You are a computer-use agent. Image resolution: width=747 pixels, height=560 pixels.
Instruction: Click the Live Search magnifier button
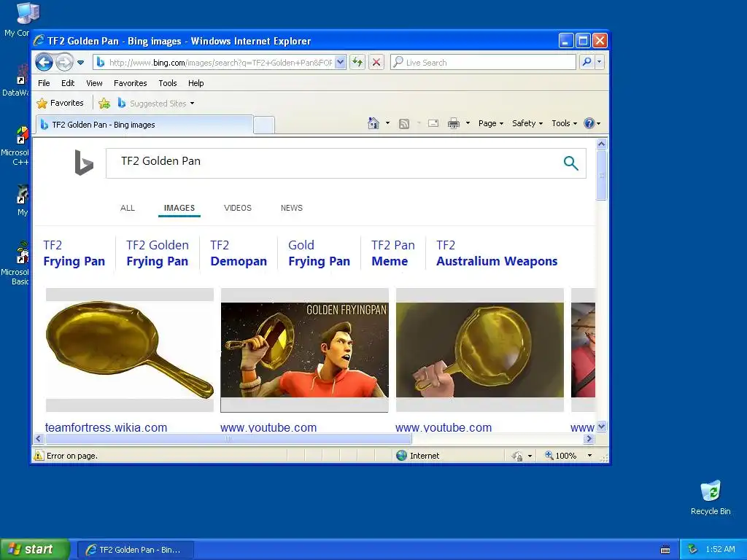click(587, 62)
